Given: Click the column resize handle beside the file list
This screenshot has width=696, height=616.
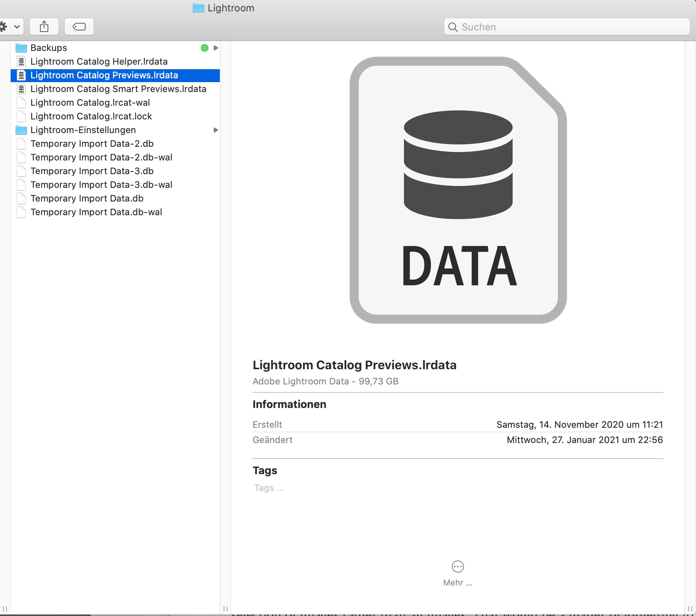Looking at the screenshot, I should (x=226, y=609).
